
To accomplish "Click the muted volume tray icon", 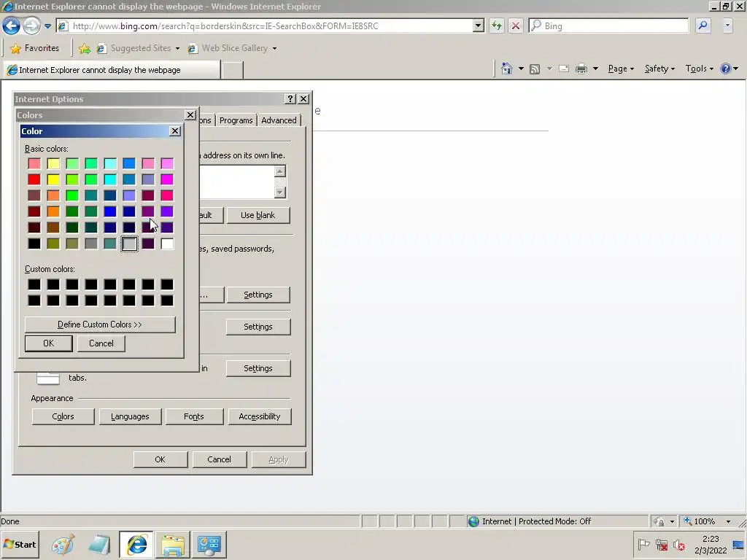I will coord(679,545).
